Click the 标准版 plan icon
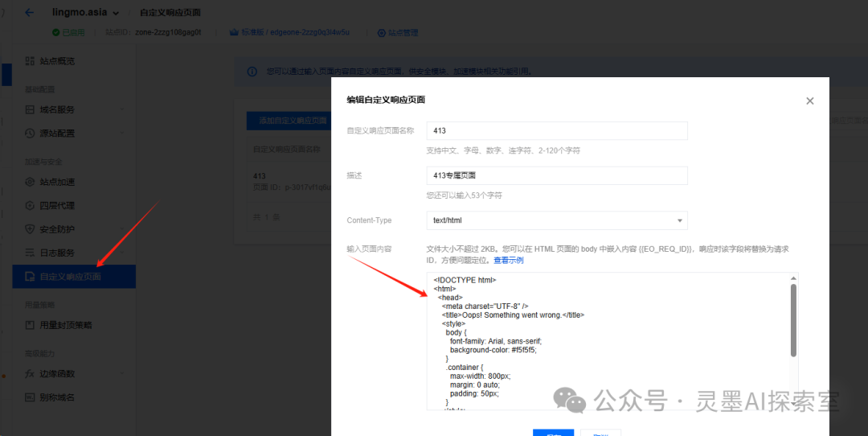Screen dimensions: 868x436 (x=234, y=32)
